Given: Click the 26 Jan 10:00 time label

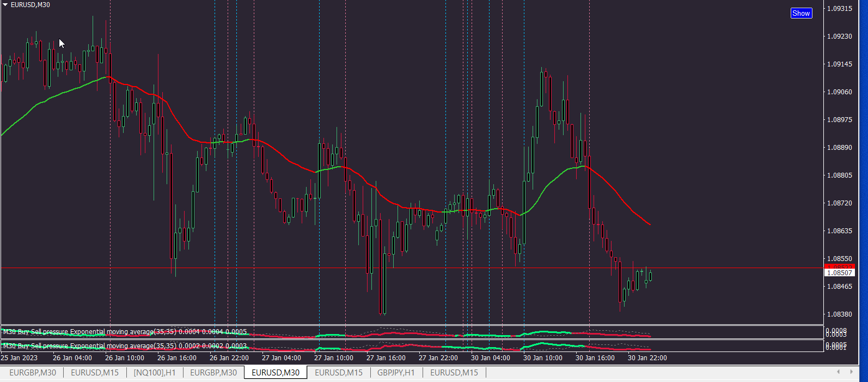Looking at the screenshot, I should [x=125, y=358].
